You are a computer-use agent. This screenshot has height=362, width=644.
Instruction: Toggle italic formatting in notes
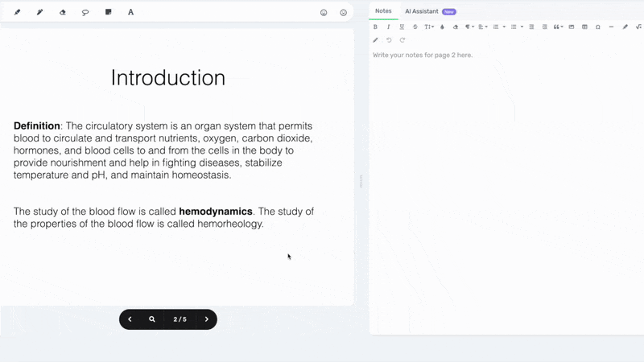(x=389, y=27)
